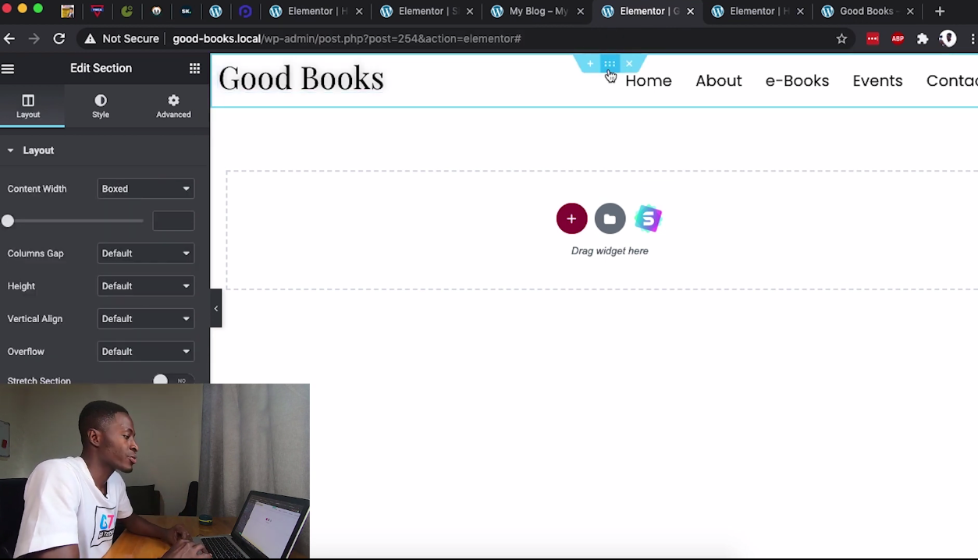Click the content width slider handle
This screenshot has width=978, height=560.
click(x=8, y=222)
